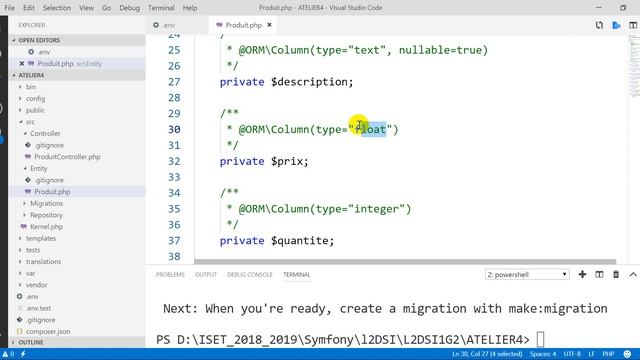Open ProduitController.php file

[x=77, y=157]
